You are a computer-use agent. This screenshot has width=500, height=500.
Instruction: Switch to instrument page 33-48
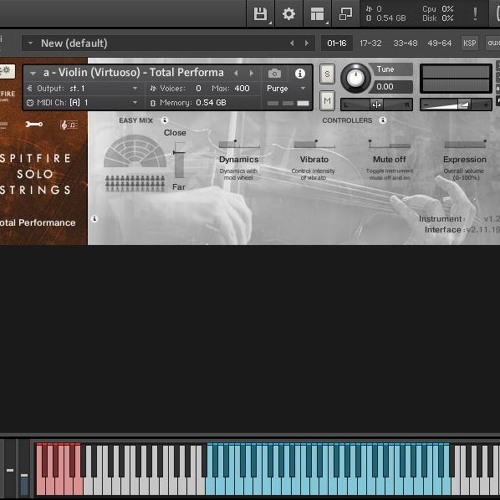pos(405,43)
